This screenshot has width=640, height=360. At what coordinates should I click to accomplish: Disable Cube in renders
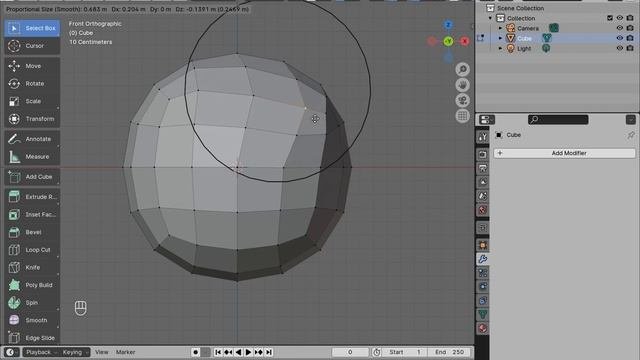[x=630, y=38]
